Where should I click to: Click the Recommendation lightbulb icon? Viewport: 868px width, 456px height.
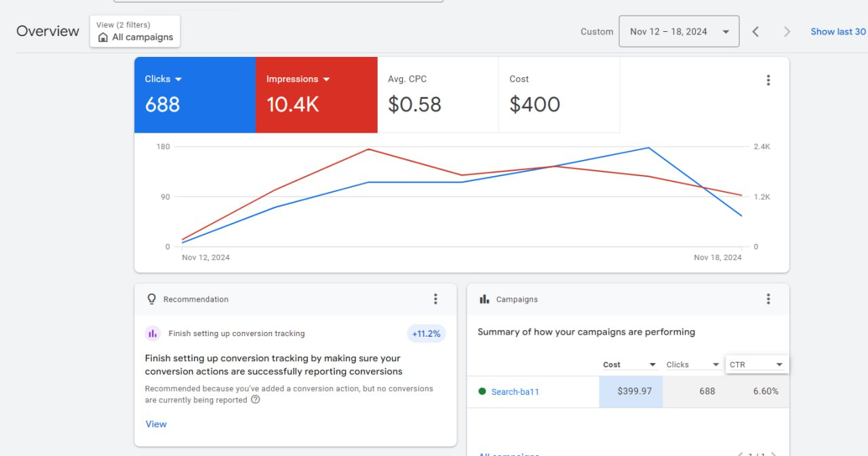click(151, 299)
